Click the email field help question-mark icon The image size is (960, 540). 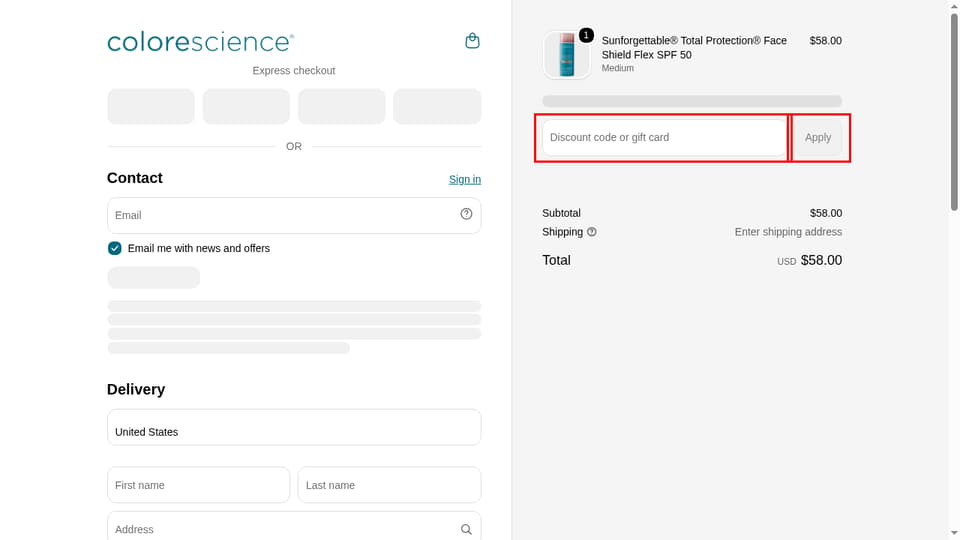pyautogui.click(x=466, y=214)
